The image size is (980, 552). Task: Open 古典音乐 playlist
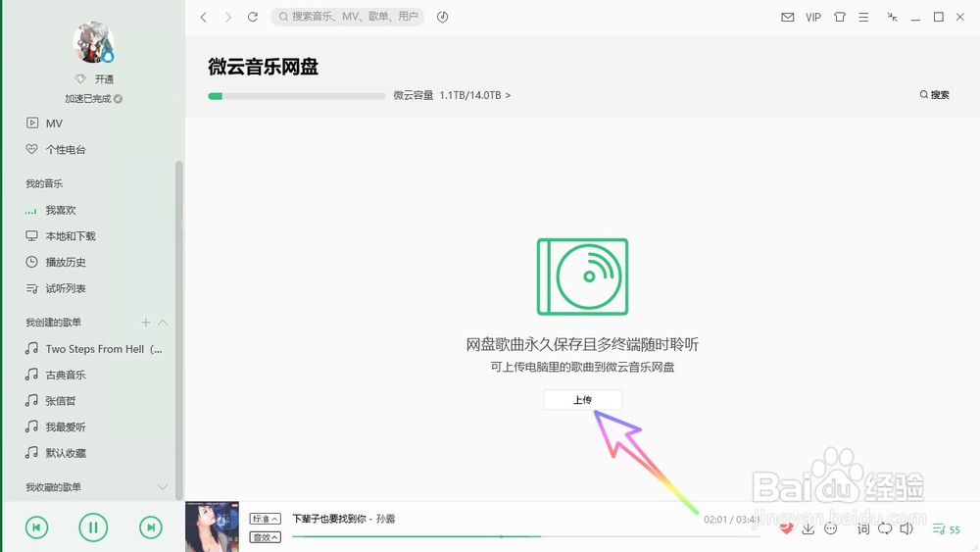(x=55, y=376)
